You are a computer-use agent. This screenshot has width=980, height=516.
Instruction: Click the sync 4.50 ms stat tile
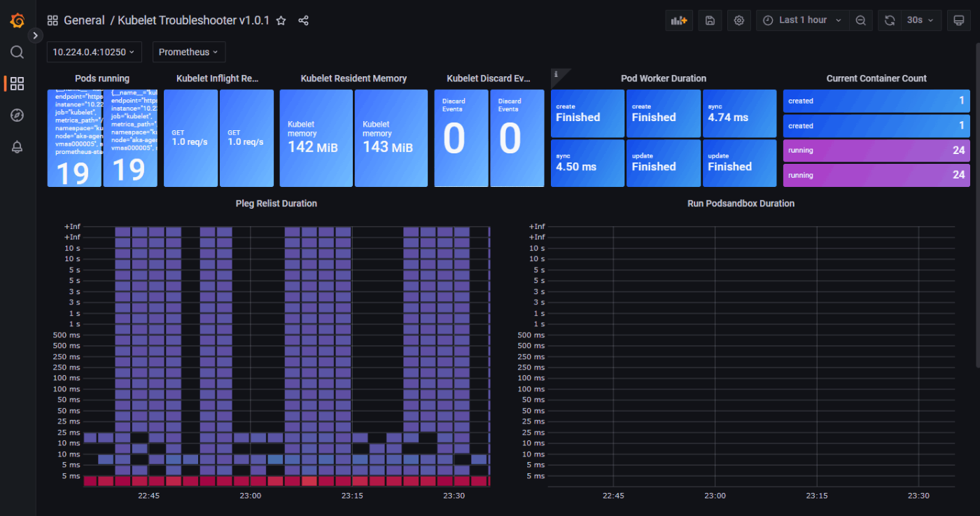click(587, 162)
